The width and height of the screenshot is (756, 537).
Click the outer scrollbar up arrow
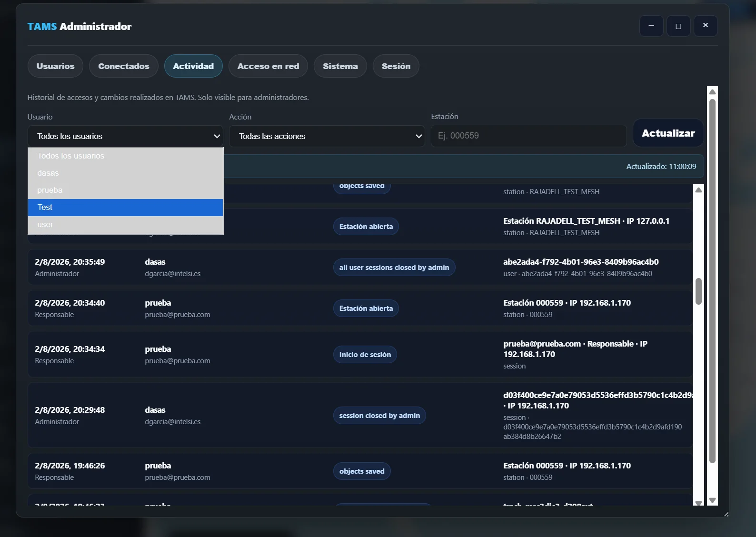712,91
